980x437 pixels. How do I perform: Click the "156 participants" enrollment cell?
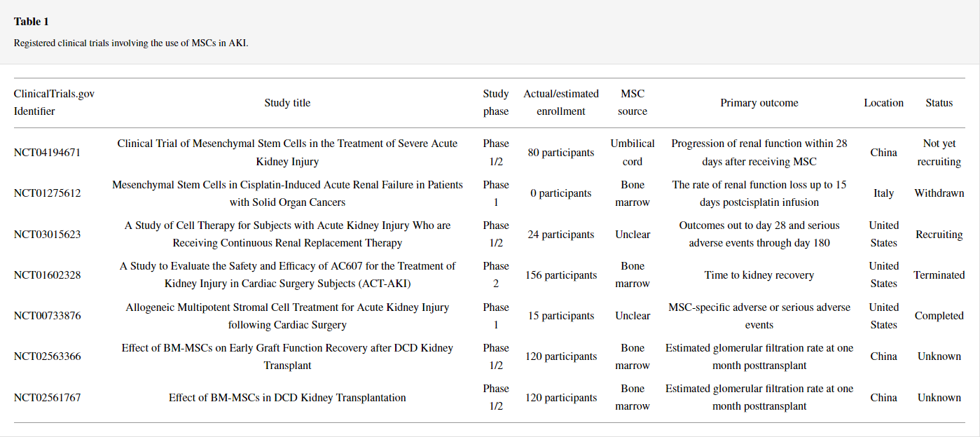[x=561, y=275]
